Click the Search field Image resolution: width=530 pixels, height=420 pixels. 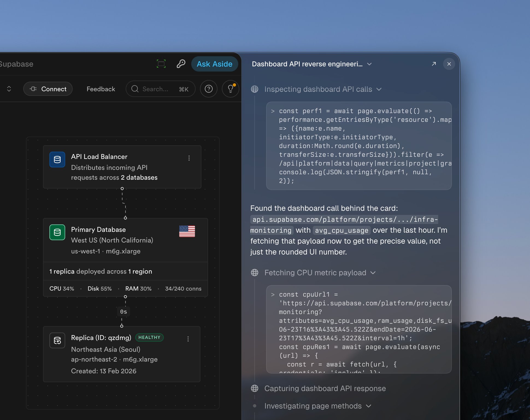[x=161, y=89]
